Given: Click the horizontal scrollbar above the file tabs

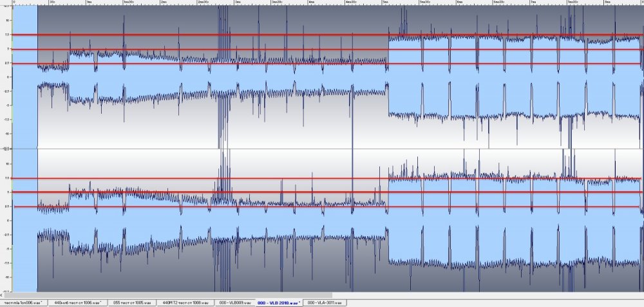Looking at the screenshot, I should pyautogui.click(x=322, y=295).
